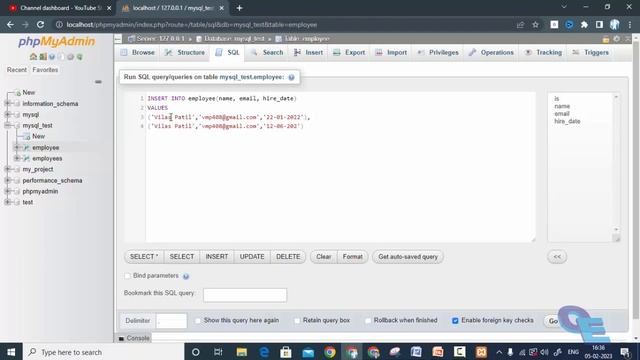Toggle Bind parameters checkbox

tap(127, 276)
